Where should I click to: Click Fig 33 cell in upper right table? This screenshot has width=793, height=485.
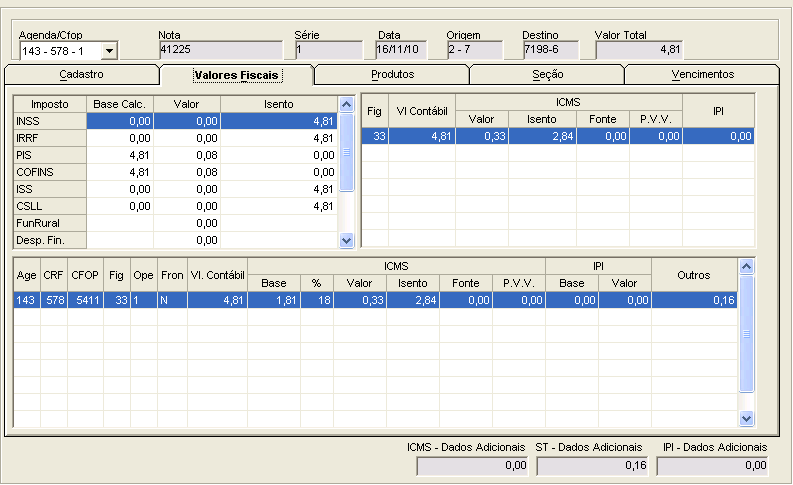[375, 136]
